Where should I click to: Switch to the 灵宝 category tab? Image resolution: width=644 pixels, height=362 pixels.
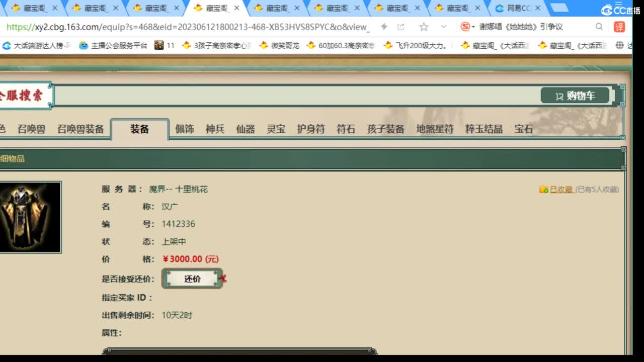point(276,129)
